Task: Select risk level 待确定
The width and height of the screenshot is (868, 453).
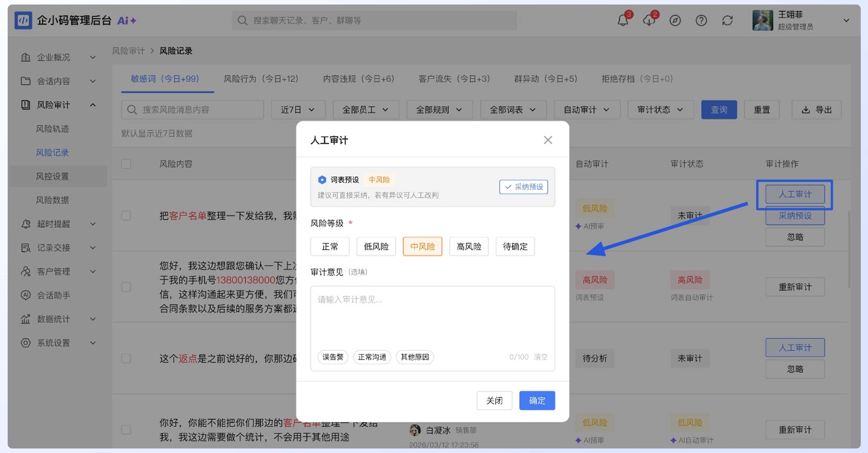Action: (x=515, y=247)
